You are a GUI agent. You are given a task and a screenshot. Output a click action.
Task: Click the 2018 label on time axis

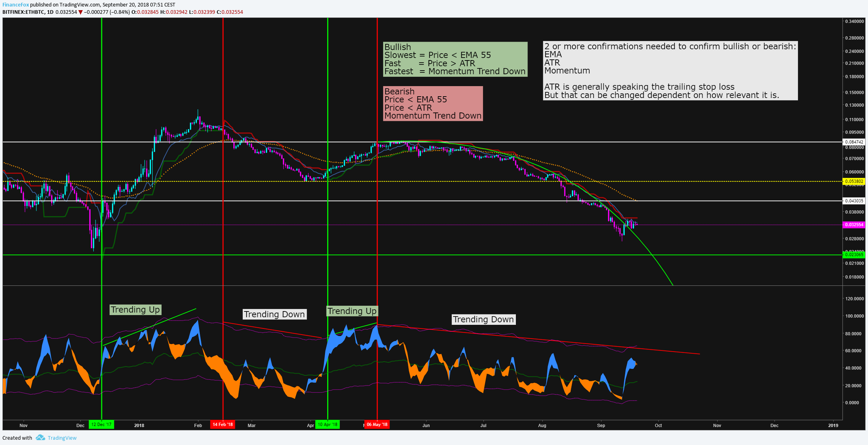click(139, 426)
